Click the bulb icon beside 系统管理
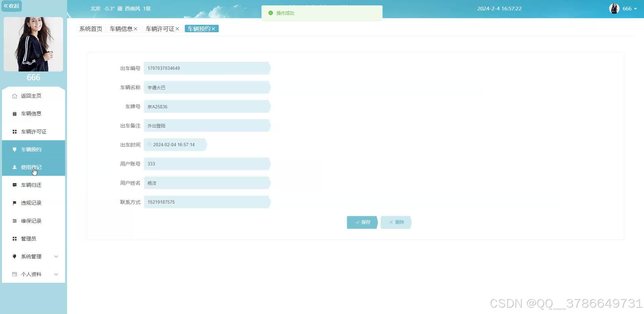This screenshot has width=644, height=314. click(14, 256)
